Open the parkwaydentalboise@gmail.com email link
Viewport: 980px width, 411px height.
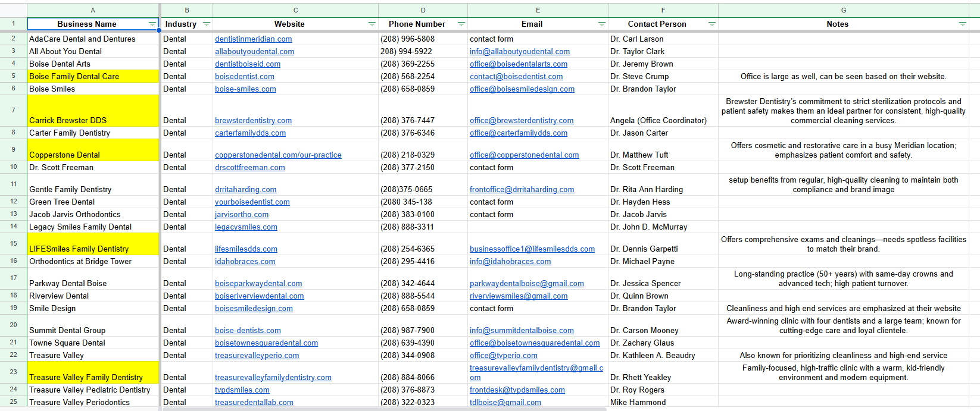527,284
